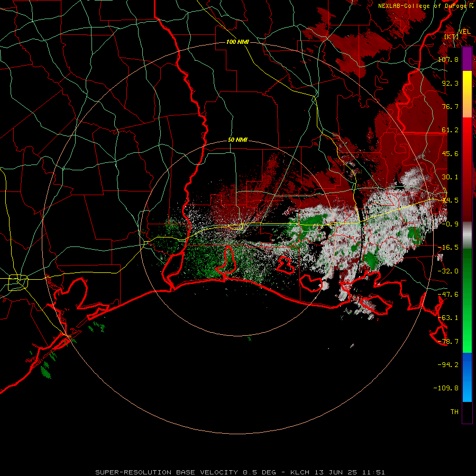Click the 100 NMI range ring label
476x476 pixels.
pyautogui.click(x=237, y=42)
